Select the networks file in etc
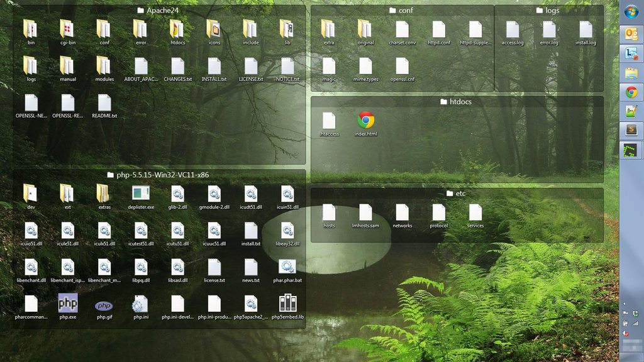 pyautogui.click(x=402, y=216)
